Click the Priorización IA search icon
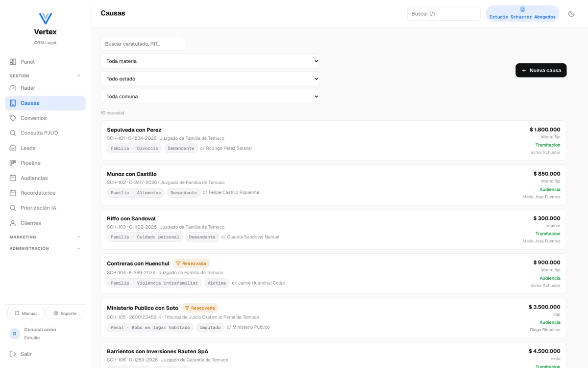This screenshot has height=368, width=588. click(x=13, y=208)
